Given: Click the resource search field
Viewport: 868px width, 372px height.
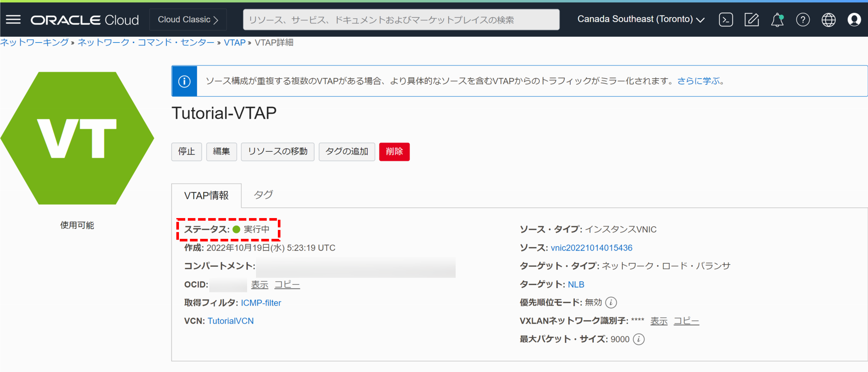Looking at the screenshot, I should coord(401,19).
